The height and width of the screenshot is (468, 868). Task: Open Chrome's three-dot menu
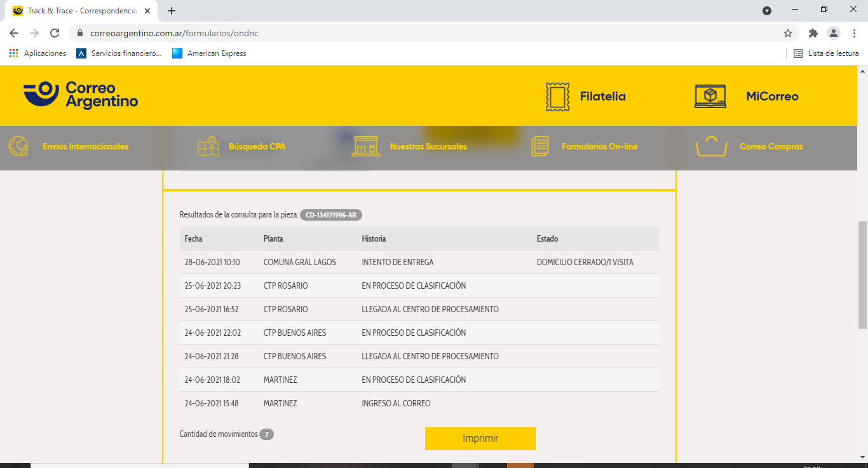855,33
